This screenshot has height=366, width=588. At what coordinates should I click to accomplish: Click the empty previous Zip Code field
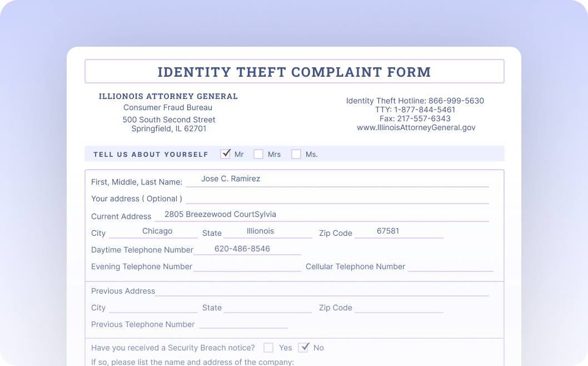(398, 308)
